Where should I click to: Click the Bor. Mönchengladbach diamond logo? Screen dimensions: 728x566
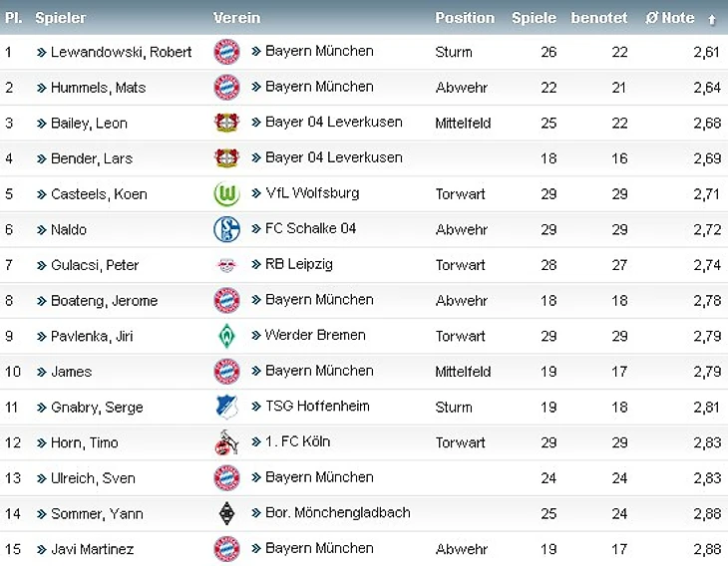click(226, 513)
